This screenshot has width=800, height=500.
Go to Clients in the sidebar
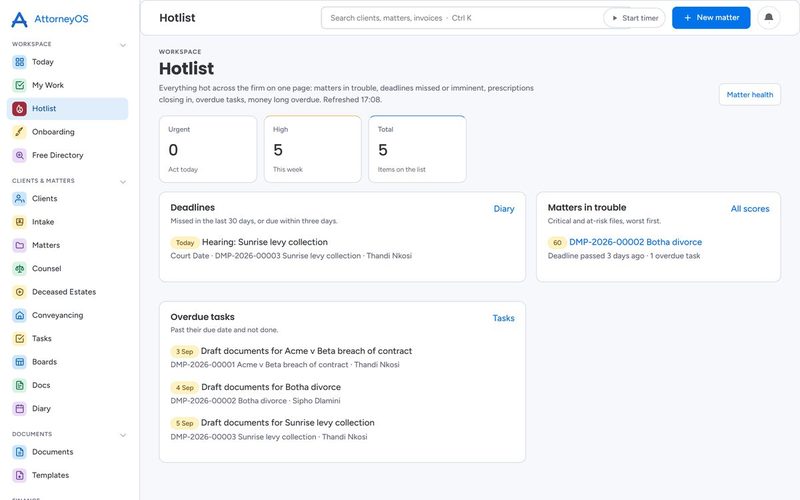pyautogui.click(x=67, y=198)
